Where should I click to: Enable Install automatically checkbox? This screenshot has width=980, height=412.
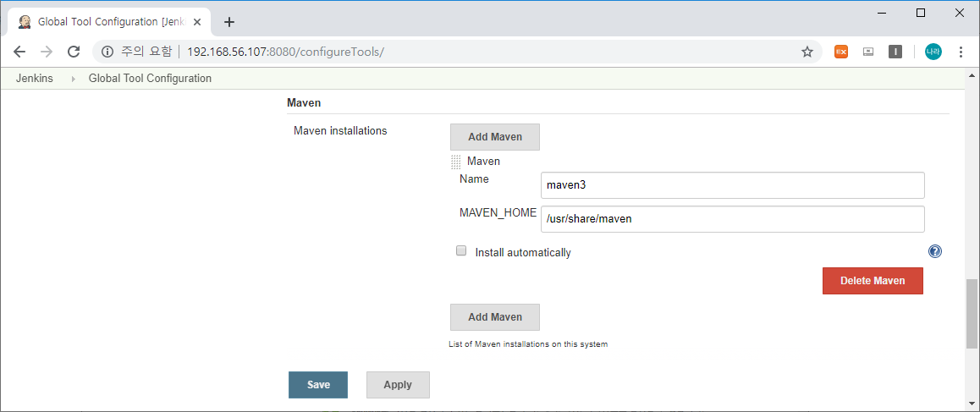click(461, 251)
